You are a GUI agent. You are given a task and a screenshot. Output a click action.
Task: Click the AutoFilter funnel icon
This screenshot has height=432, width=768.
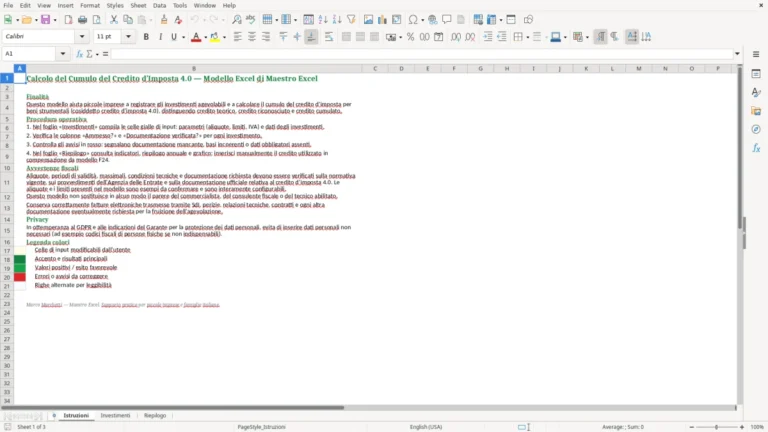(x=351, y=20)
